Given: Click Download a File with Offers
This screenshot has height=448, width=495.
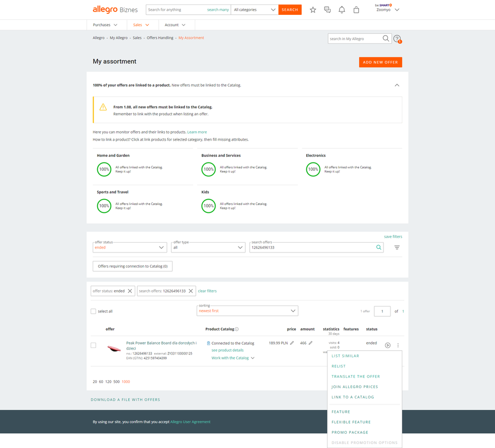Looking at the screenshot, I should click(x=125, y=399).
